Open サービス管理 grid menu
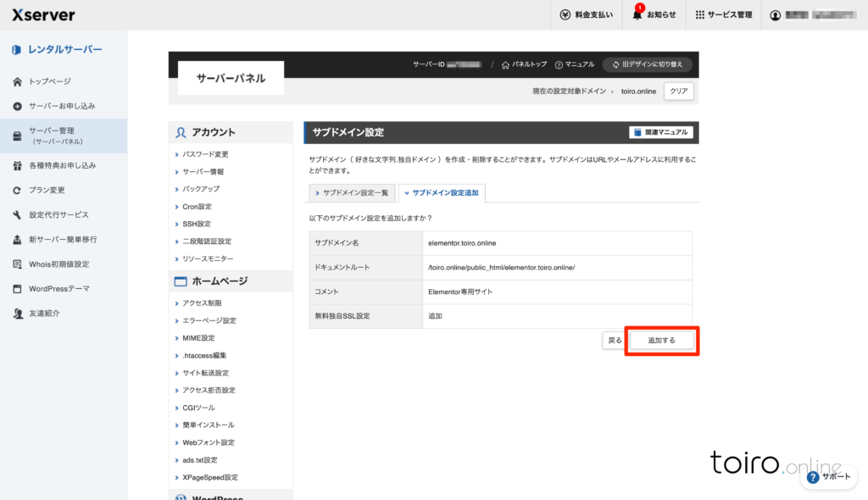Viewport: 868px width, 500px height. pos(700,14)
